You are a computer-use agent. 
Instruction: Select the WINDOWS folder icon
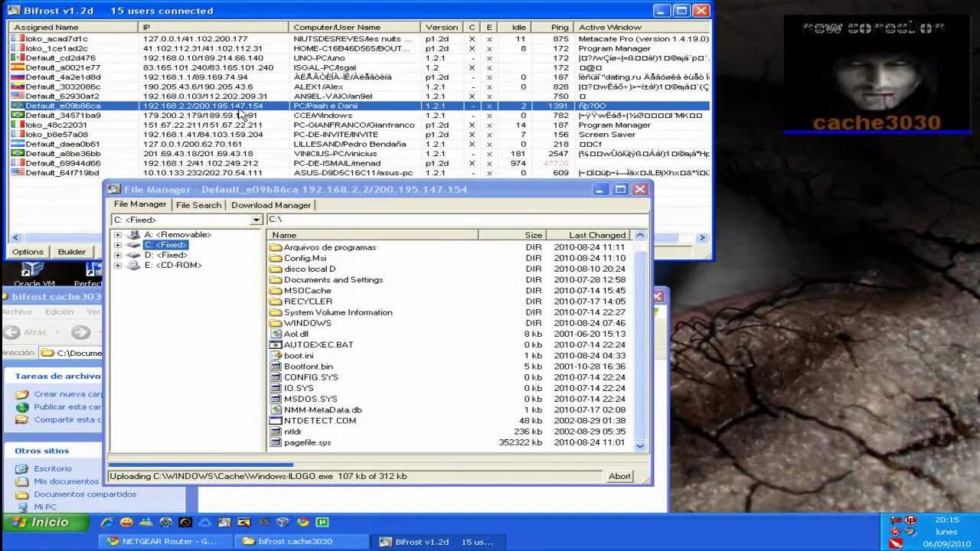276,323
